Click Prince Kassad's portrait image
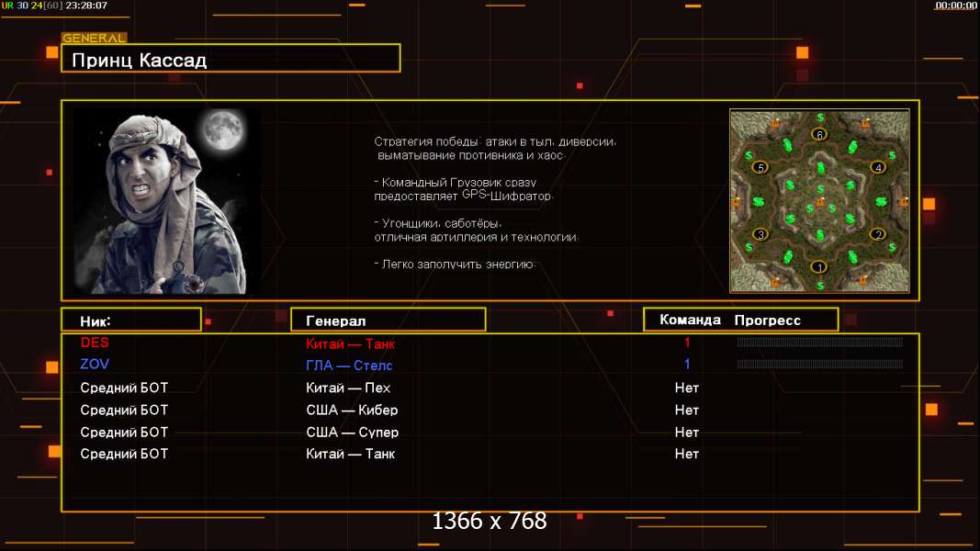980x551 pixels. (x=165, y=200)
